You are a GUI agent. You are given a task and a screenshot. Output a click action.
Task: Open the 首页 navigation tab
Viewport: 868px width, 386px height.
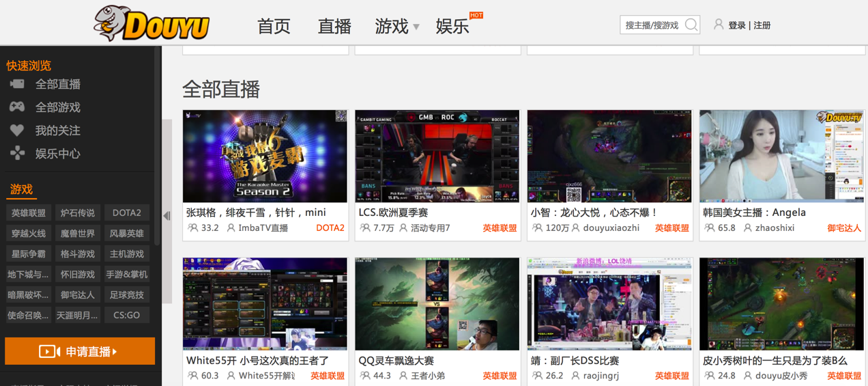click(274, 26)
